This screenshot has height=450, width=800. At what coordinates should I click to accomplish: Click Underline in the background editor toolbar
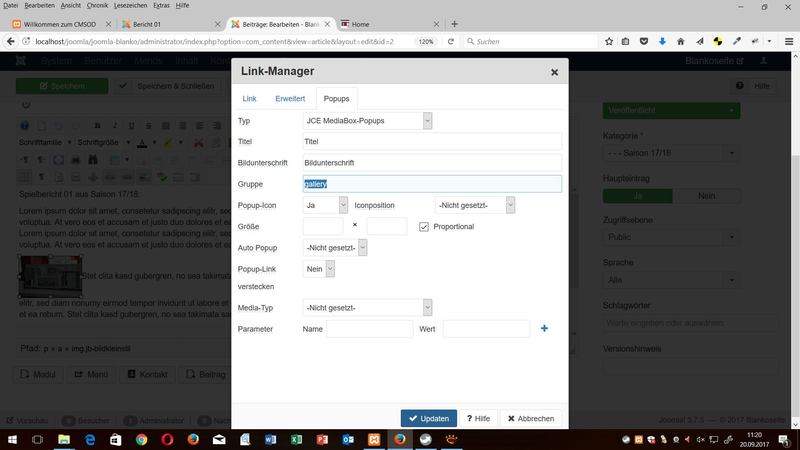click(132, 126)
